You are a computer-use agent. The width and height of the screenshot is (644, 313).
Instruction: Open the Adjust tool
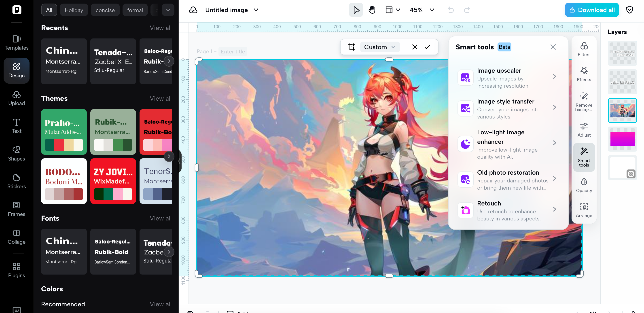pos(584,130)
